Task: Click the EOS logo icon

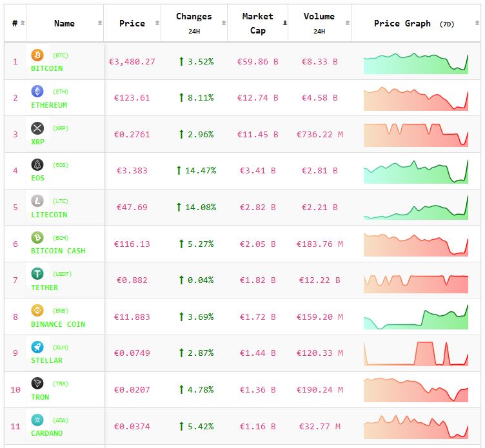Action: (37, 165)
